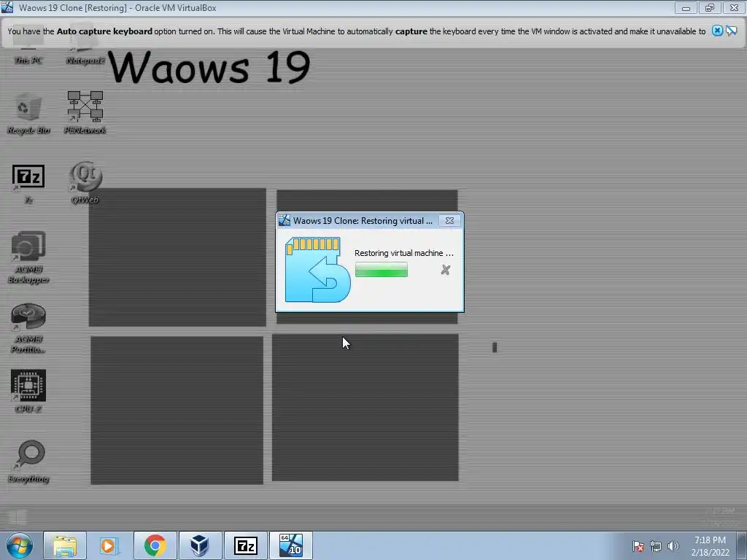
Task: Open Google Chrome from the taskbar
Action: [x=155, y=545]
